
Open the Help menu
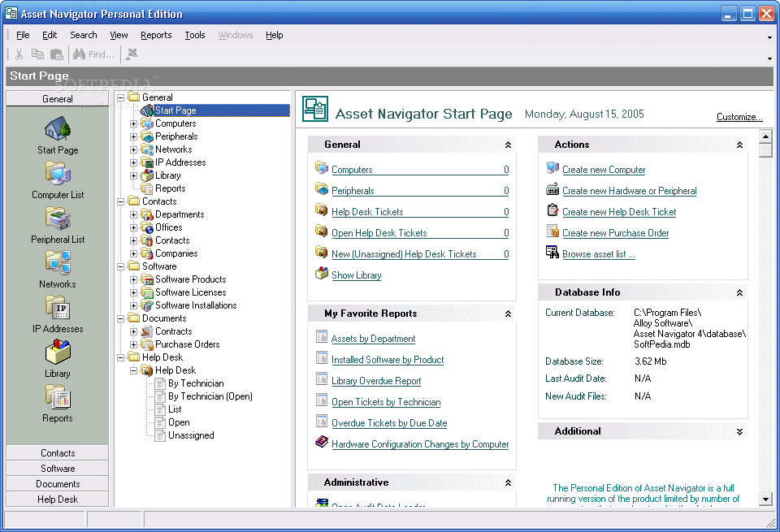(274, 35)
